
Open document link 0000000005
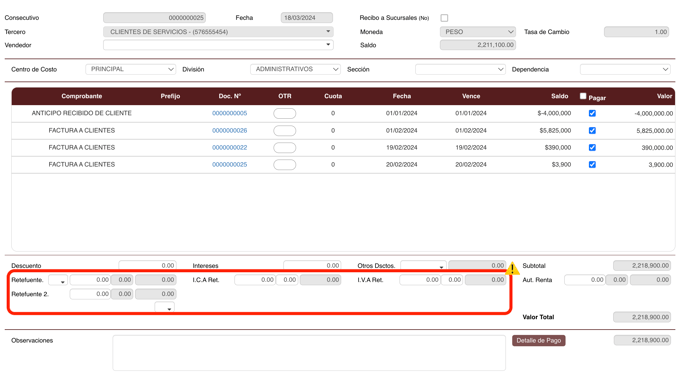229,113
